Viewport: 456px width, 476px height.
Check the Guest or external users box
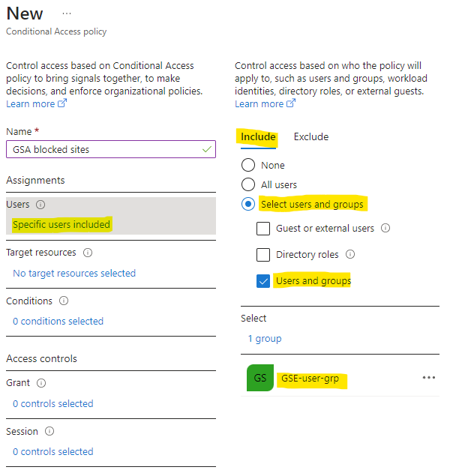tap(263, 229)
